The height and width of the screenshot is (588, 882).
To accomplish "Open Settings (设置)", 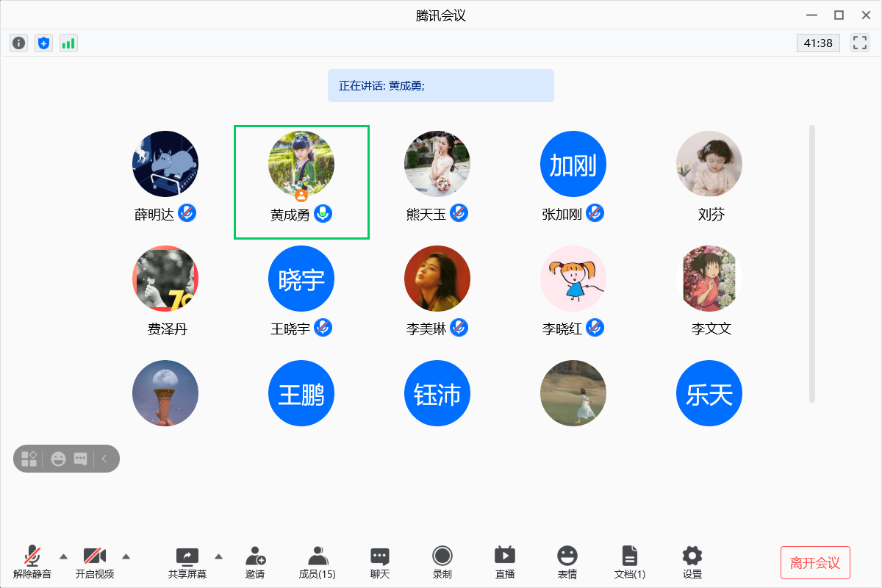I will click(692, 562).
